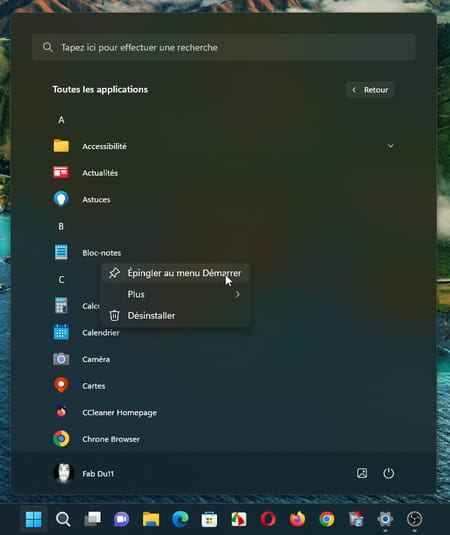Image resolution: width=450 pixels, height=535 pixels.
Task: Open the Caméra app label
Action: pyautogui.click(x=96, y=359)
